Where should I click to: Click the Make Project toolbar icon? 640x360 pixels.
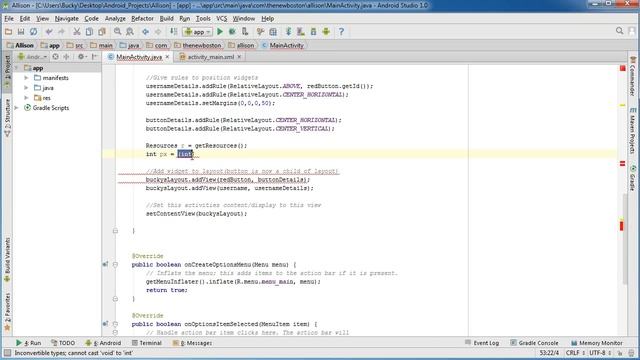(x=173, y=31)
